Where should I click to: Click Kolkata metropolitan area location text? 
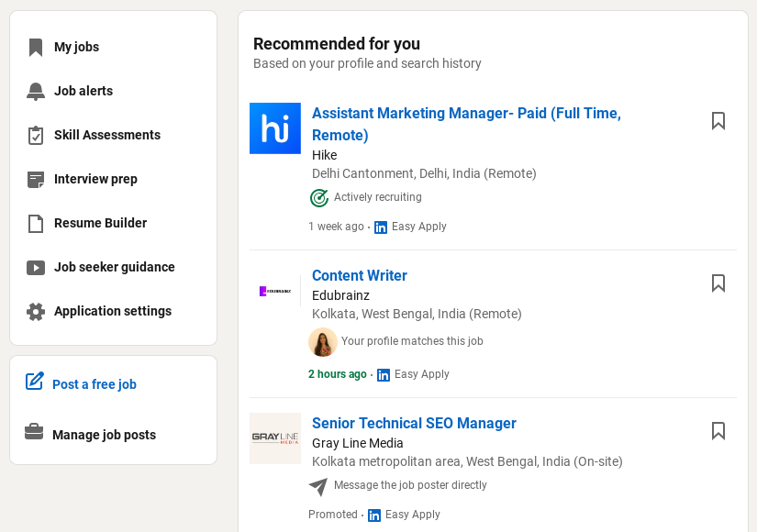pos(467,462)
